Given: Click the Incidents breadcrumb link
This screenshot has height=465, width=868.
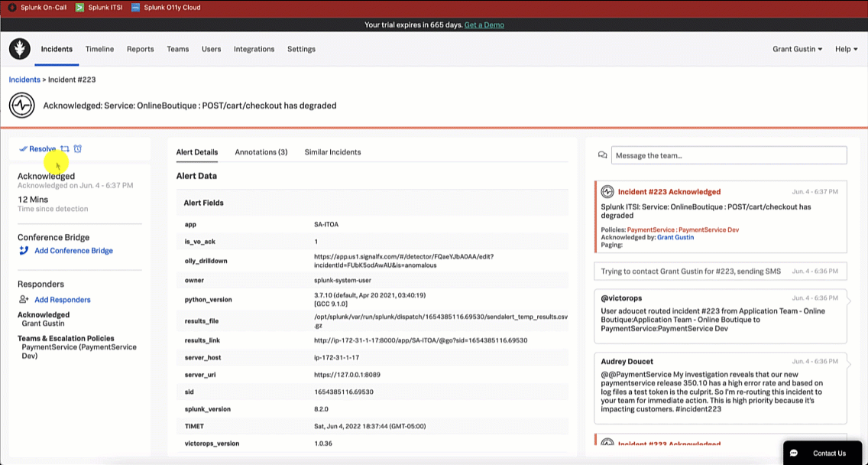Looking at the screenshot, I should (24, 80).
